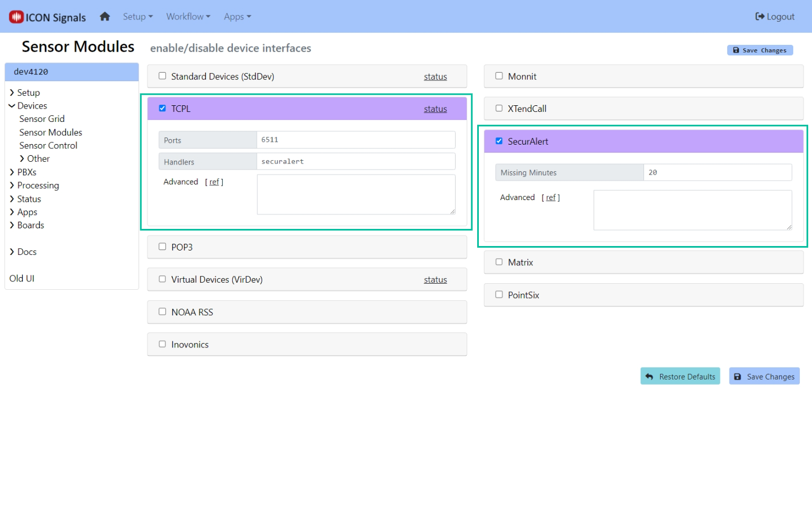Enable the Monnit module checkbox
Image resolution: width=812 pixels, height=522 pixels.
click(x=499, y=76)
